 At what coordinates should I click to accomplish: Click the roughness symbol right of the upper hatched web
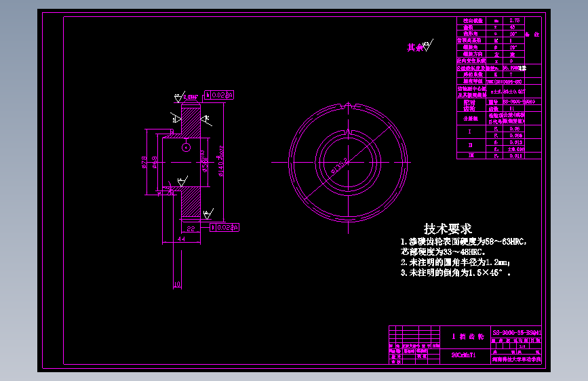tap(206, 119)
